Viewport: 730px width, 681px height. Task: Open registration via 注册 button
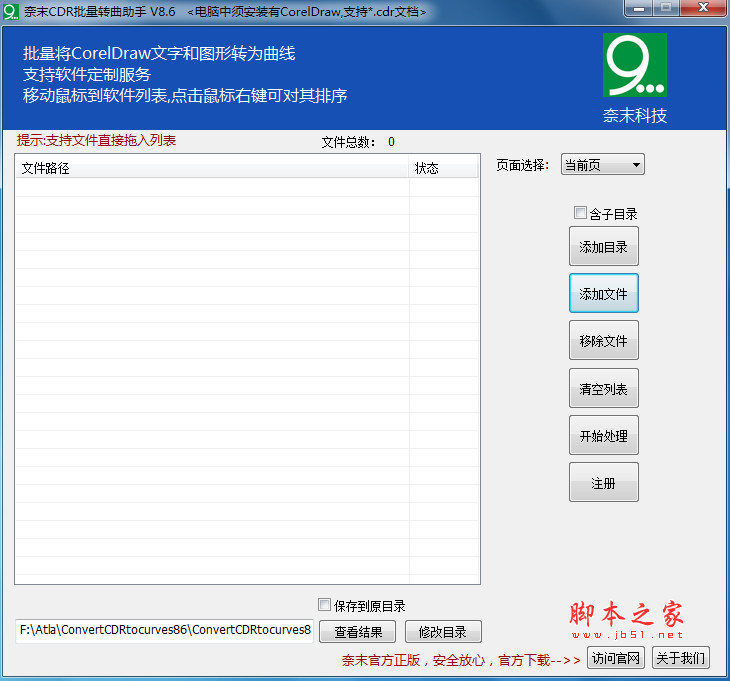point(603,483)
